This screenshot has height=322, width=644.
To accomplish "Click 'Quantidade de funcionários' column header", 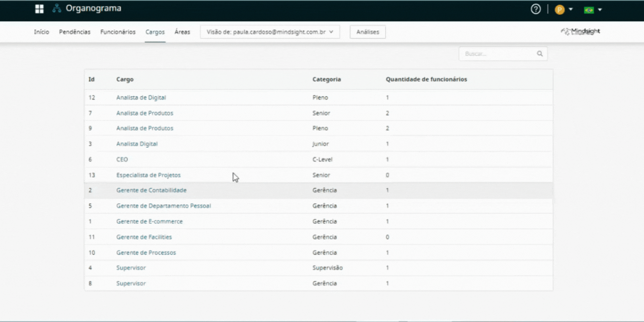I will click(426, 79).
